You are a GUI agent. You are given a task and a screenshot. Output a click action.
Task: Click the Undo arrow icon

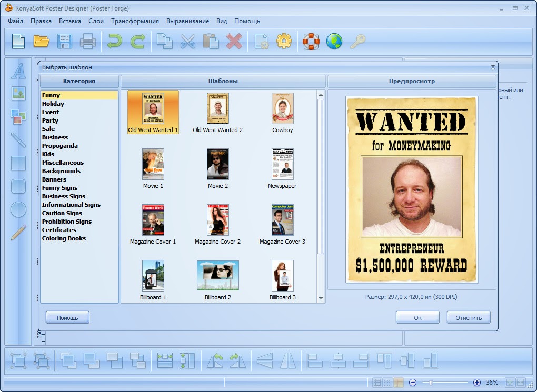point(115,41)
